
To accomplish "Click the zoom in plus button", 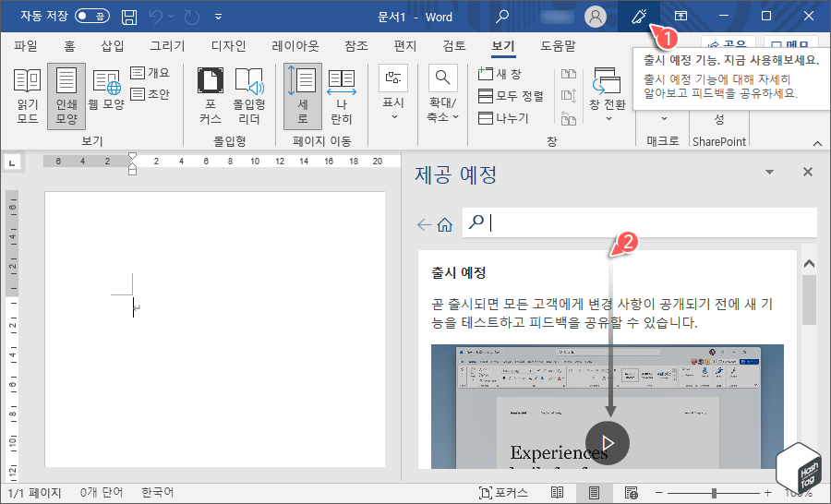I will click(x=767, y=493).
